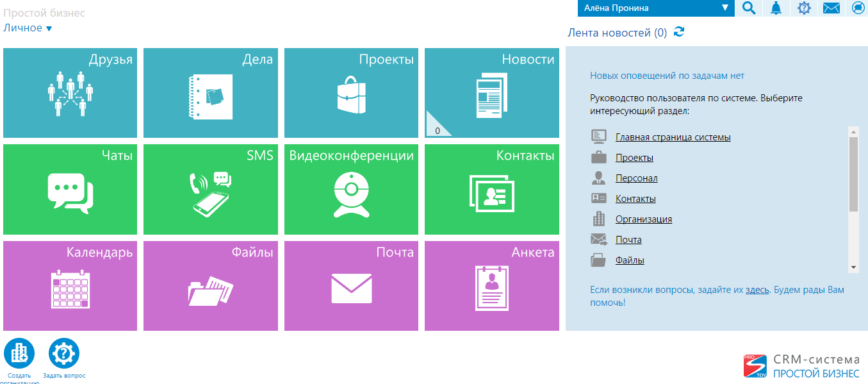868x384 pixels.
Task: Click the help gear icon in top bar
Action: [x=804, y=8]
